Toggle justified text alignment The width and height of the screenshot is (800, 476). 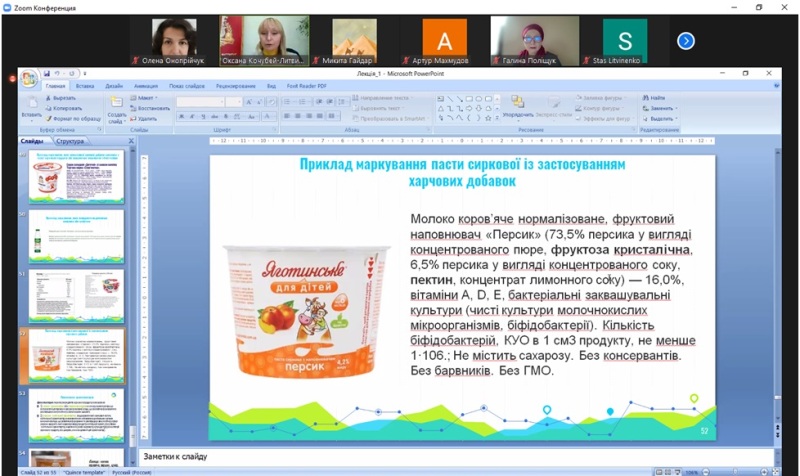319,116
